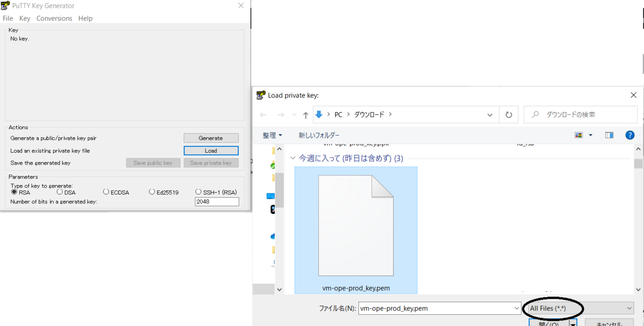Select the Ed25519 key type
The height and width of the screenshot is (326, 644).
152,192
